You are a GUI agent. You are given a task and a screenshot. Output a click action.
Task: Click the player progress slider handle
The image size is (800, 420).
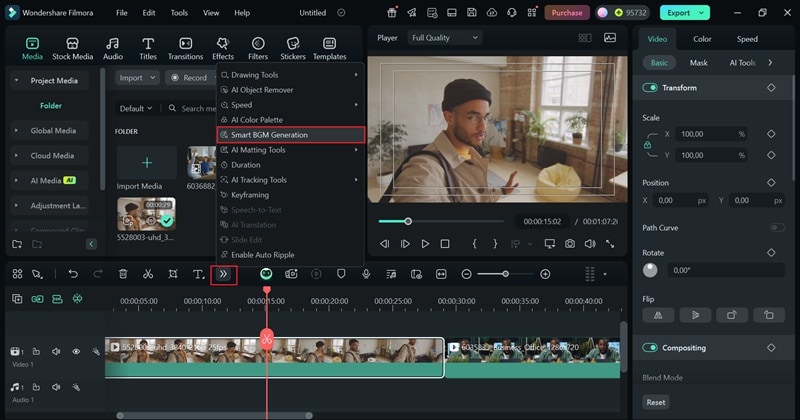point(408,221)
